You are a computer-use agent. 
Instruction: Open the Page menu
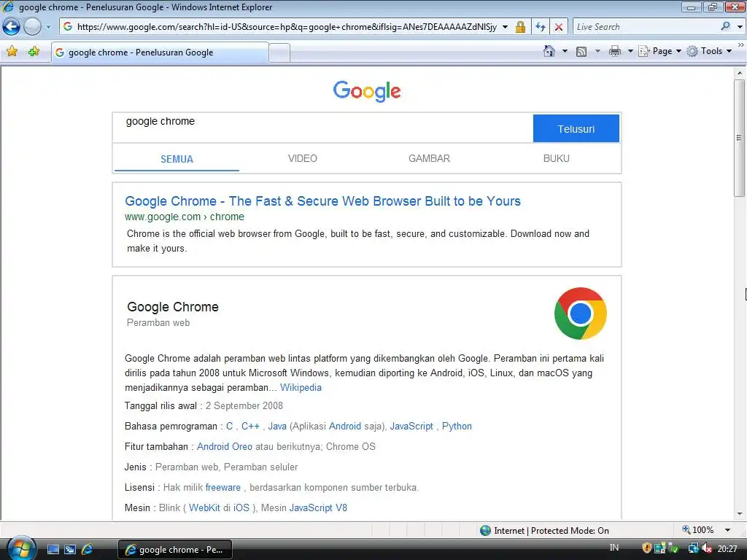coord(660,51)
